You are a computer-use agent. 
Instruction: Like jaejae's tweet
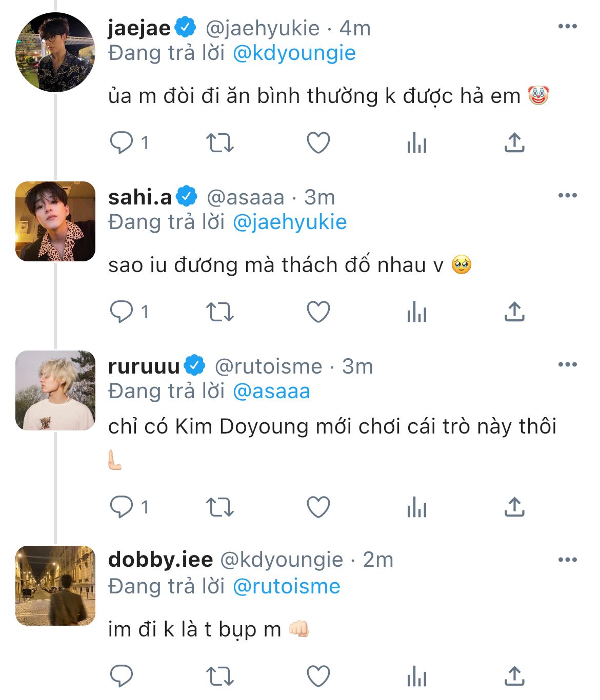pyautogui.click(x=318, y=143)
